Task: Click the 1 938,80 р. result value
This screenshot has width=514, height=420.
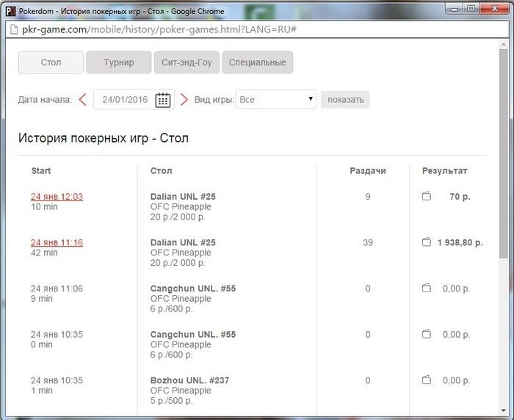Action: (x=460, y=242)
